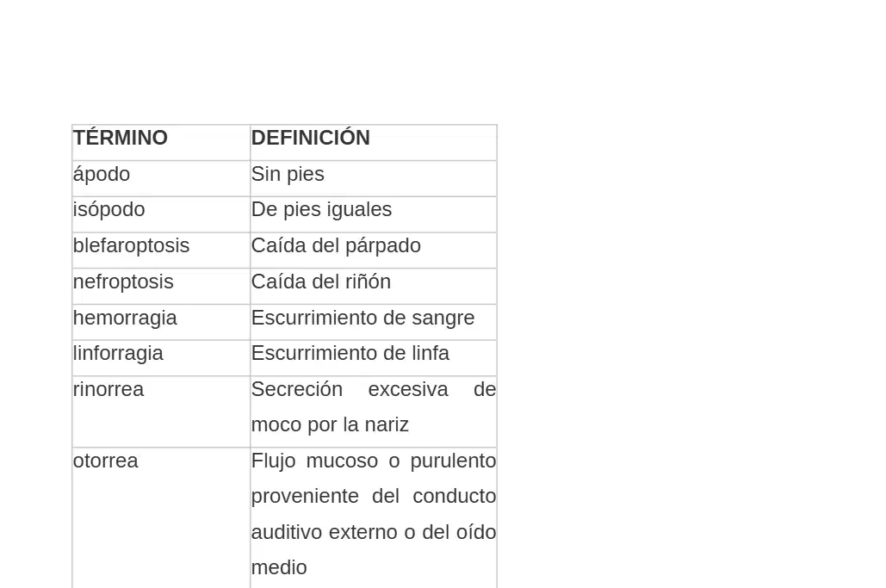Select the term blefaroptosis
Image resolution: width=886 pixels, height=588 pixels.
click(131, 246)
